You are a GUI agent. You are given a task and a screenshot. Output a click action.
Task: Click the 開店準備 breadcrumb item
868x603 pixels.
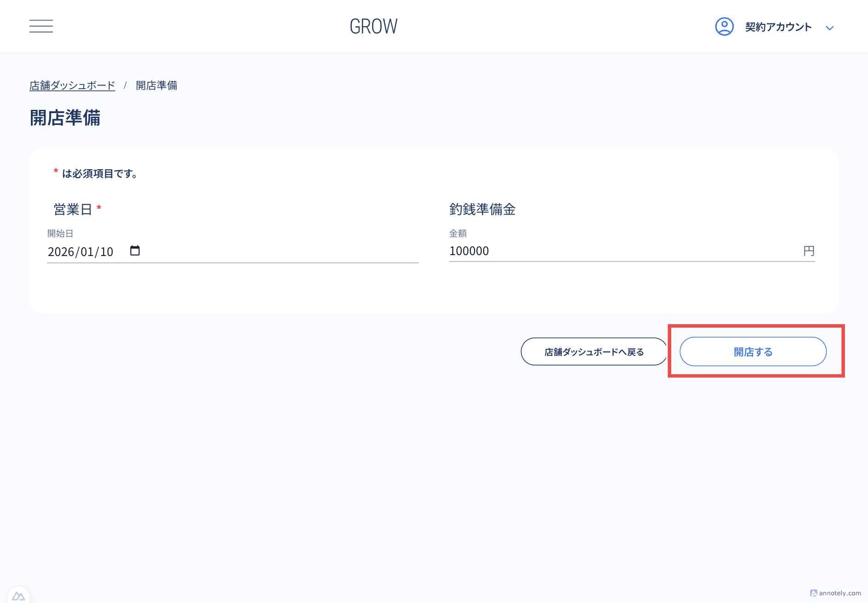pyautogui.click(x=156, y=85)
